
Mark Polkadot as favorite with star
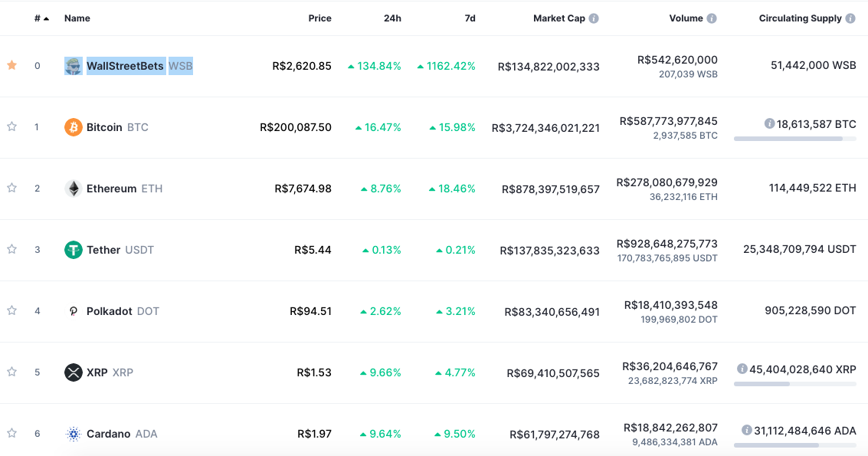click(x=11, y=311)
